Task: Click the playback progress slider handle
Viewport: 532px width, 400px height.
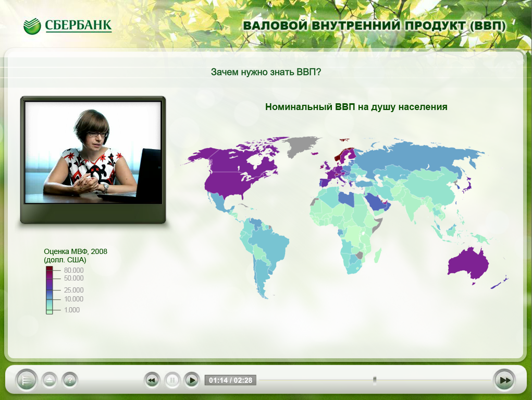Action: click(375, 380)
